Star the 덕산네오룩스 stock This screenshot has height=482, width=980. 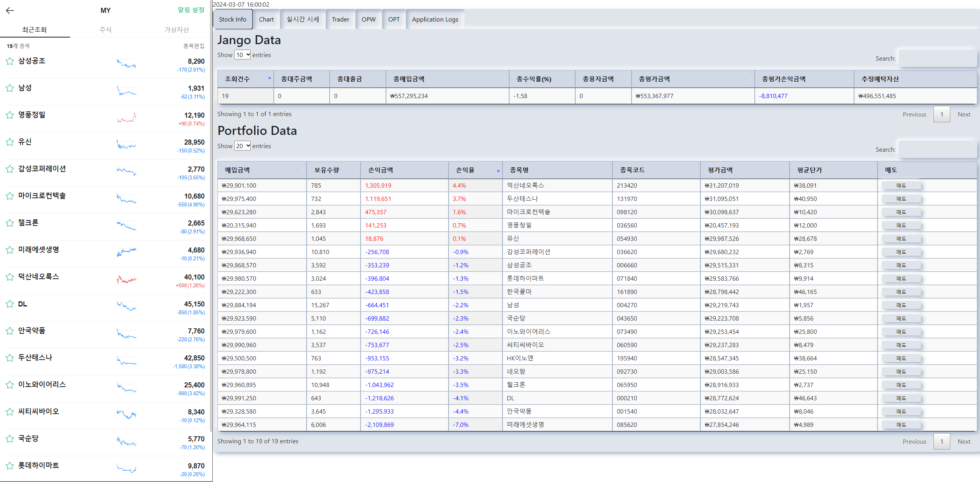tap(10, 277)
